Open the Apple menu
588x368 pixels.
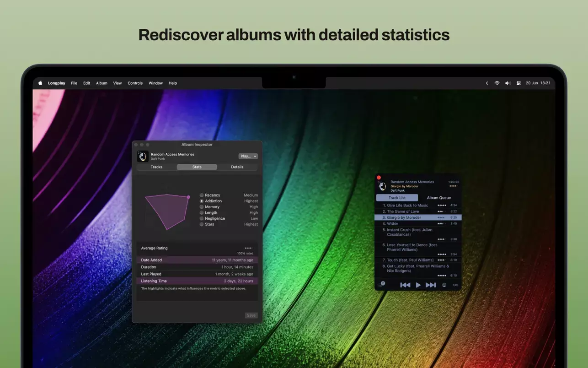coord(40,83)
